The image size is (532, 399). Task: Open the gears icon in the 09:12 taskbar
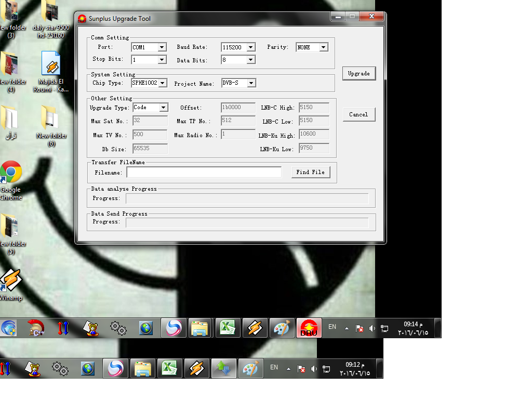[60, 368]
